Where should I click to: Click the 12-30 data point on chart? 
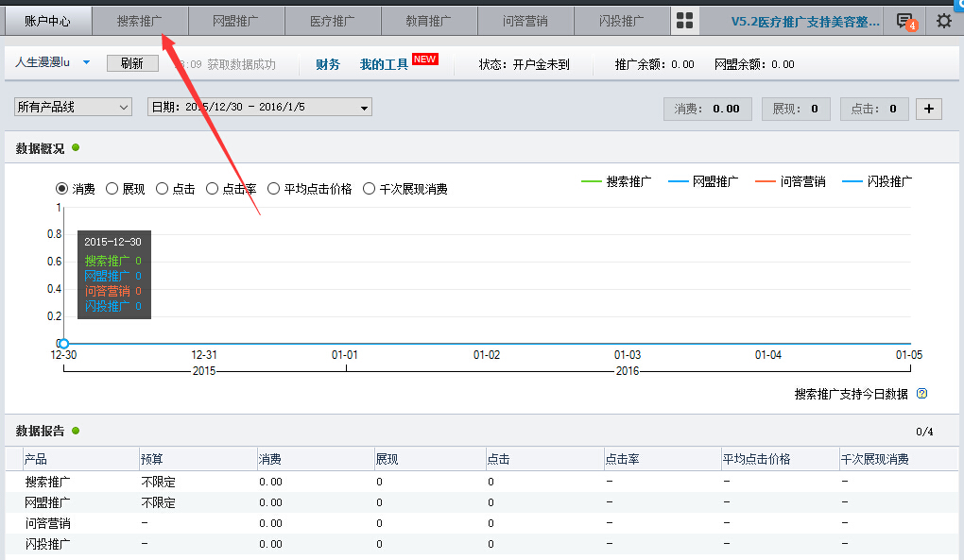tap(63, 343)
